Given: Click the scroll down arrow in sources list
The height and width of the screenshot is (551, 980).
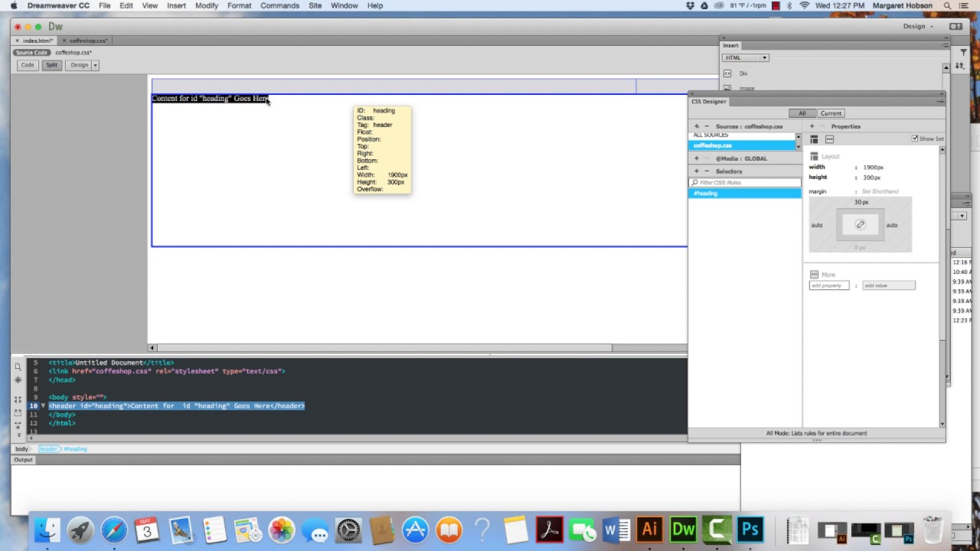Looking at the screenshot, I should [x=799, y=146].
